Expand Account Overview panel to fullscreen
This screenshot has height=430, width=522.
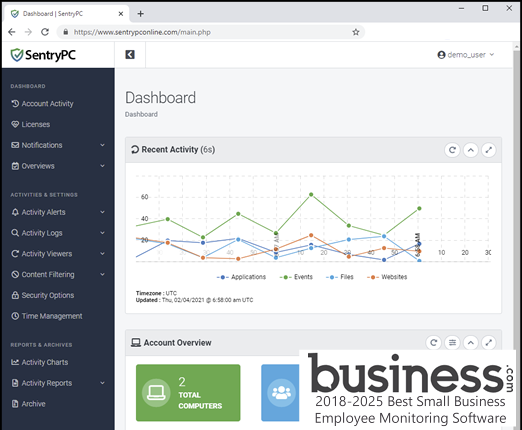489,342
